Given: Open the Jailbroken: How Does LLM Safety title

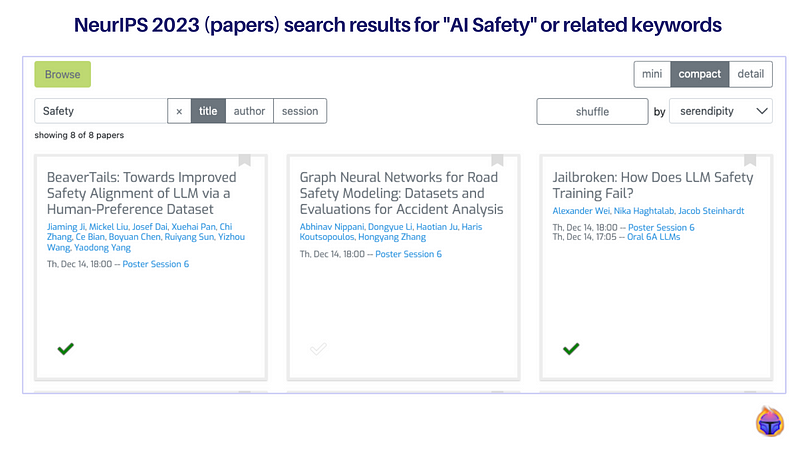Looking at the screenshot, I should click(653, 185).
